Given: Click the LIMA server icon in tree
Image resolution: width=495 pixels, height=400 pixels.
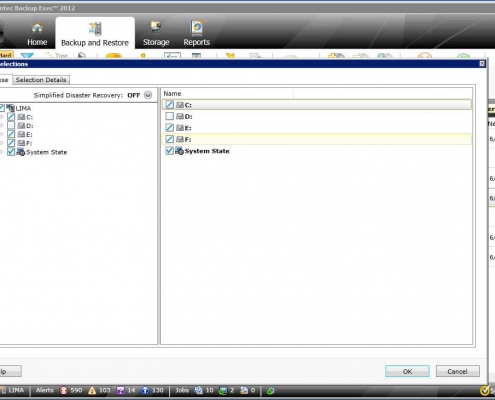Looking at the screenshot, I should coord(10,108).
